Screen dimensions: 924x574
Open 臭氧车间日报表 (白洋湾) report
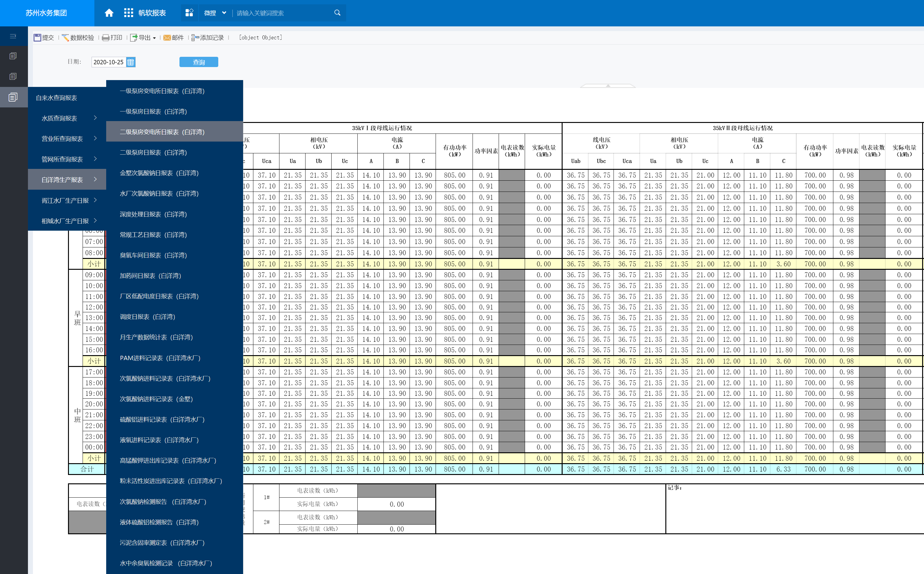(153, 255)
